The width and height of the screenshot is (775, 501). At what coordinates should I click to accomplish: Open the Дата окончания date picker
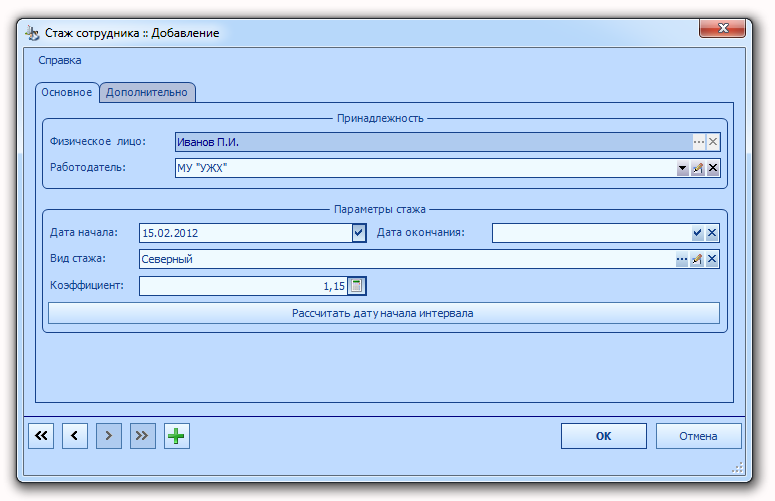pyautogui.click(x=697, y=233)
